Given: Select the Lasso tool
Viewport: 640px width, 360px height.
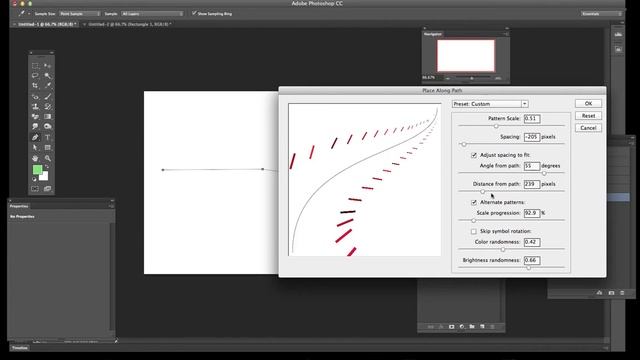Looking at the screenshot, I should [x=35, y=76].
